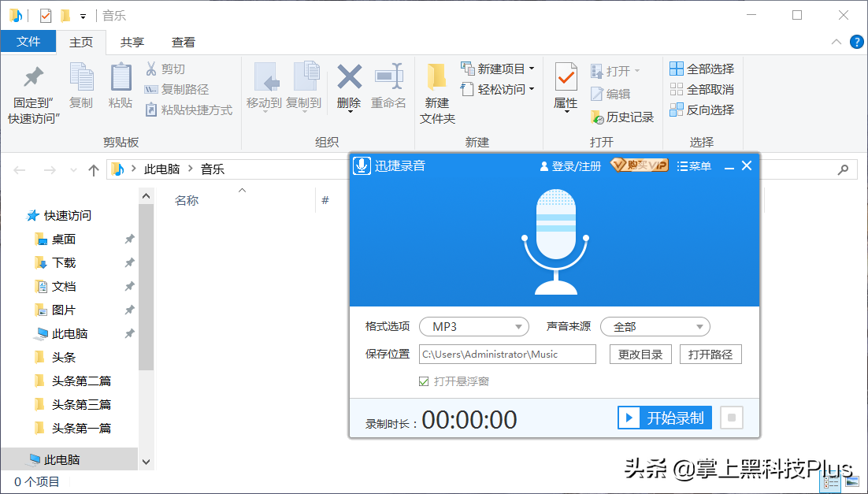The image size is (868, 494).
Task: Collapse the ribbon with the chevron
Action: pyautogui.click(x=836, y=42)
